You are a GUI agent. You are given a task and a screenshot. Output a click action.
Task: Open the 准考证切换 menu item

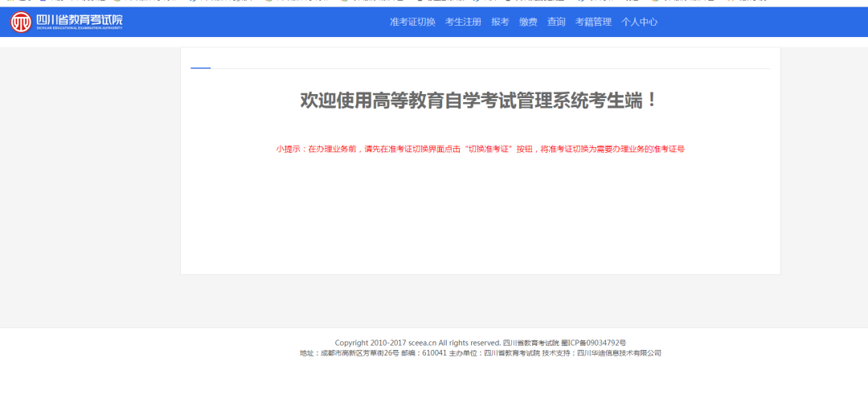click(x=412, y=22)
